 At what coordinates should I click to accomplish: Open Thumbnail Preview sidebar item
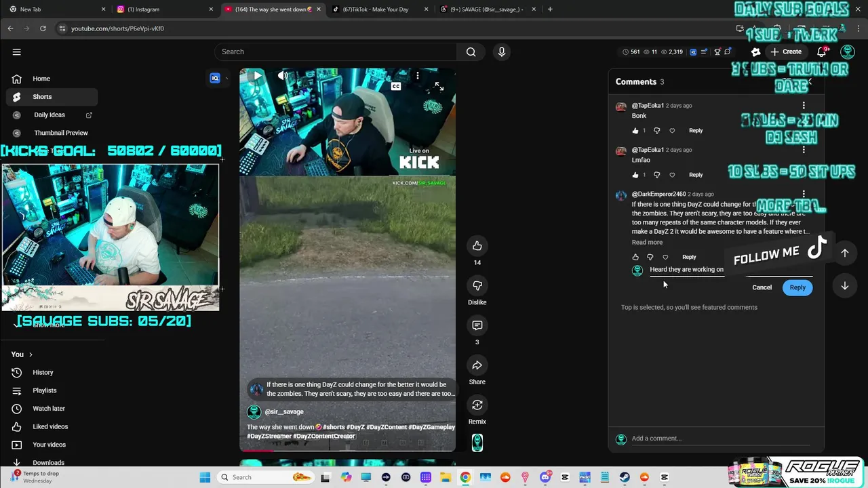[x=52, y=133]
